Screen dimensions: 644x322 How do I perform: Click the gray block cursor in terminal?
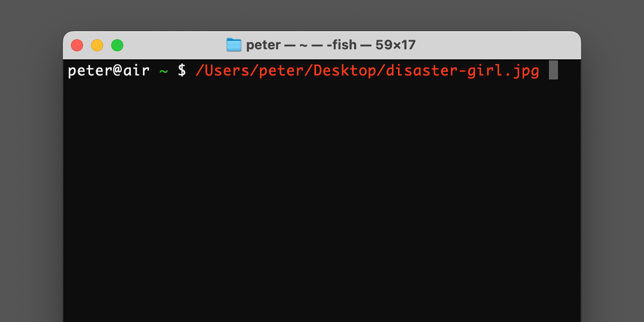tap(553, 70)
